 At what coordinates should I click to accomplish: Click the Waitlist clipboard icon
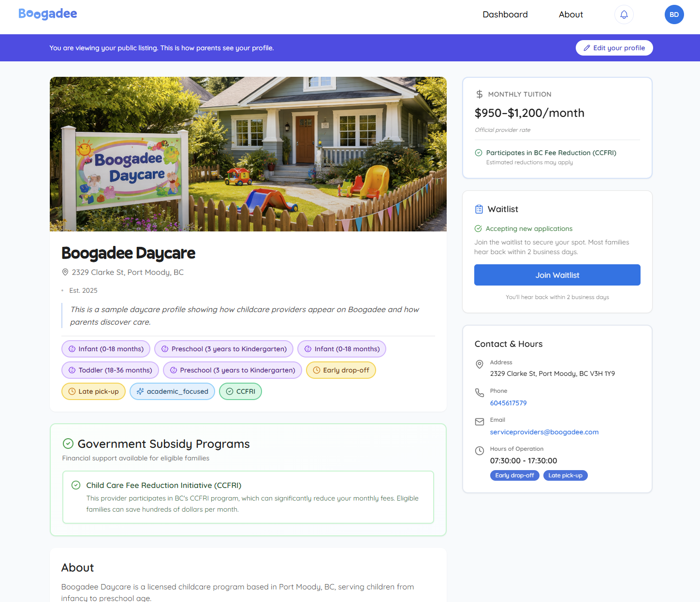pos(479,209)
